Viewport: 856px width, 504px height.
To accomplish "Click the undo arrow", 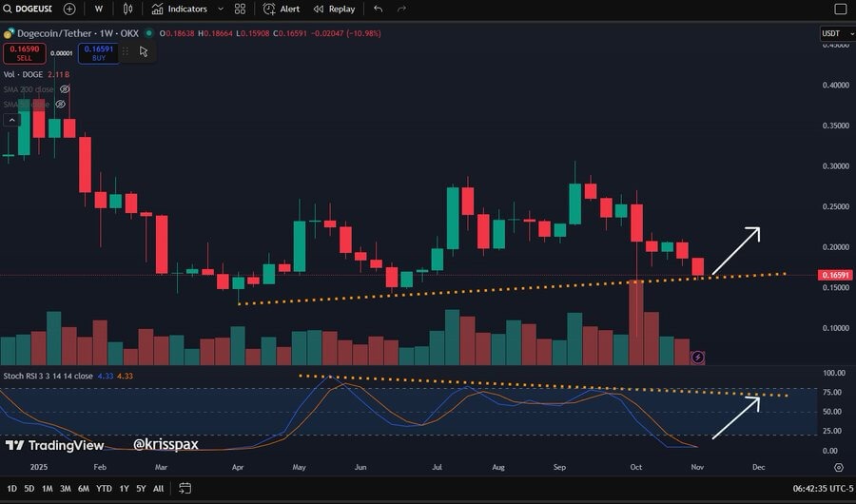I will [379, 9].
